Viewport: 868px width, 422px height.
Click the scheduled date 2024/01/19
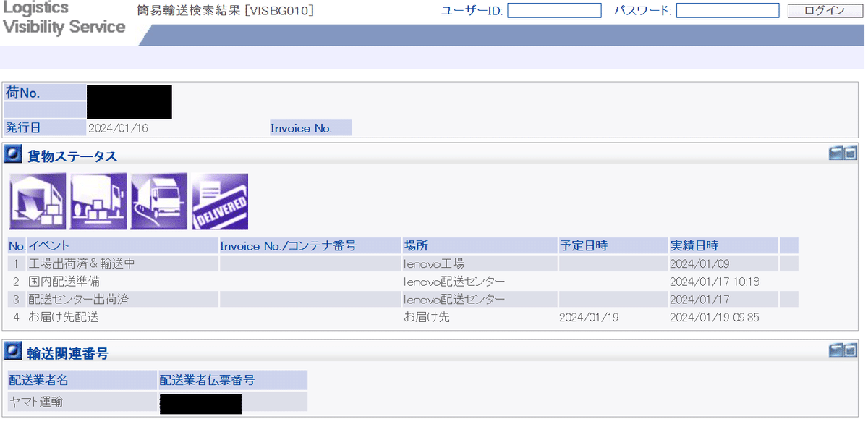[589, 317]
